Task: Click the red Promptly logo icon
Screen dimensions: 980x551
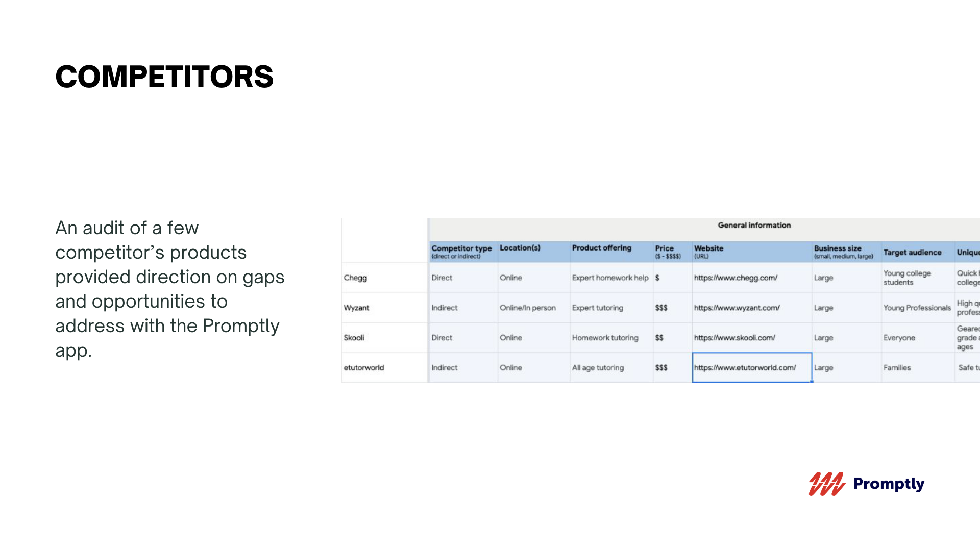Action: point(826,484)
